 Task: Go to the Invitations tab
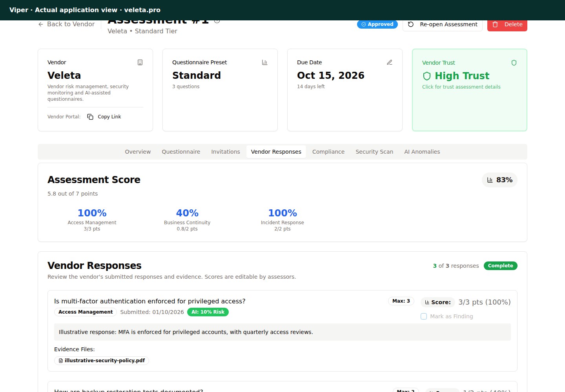tap(226, 152)
